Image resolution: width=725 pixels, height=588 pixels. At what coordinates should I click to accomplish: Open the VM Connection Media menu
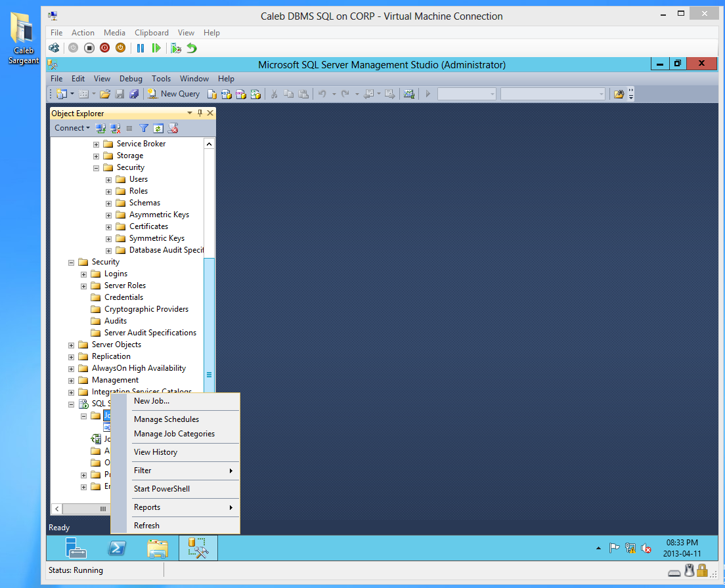[114, 33]
